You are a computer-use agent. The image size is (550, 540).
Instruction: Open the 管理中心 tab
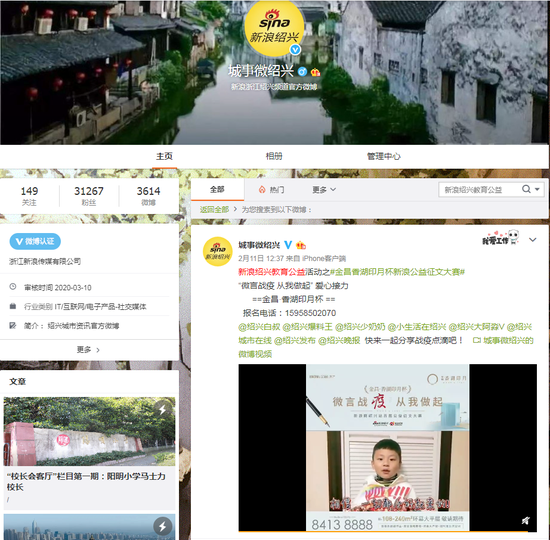coord(383,156)
